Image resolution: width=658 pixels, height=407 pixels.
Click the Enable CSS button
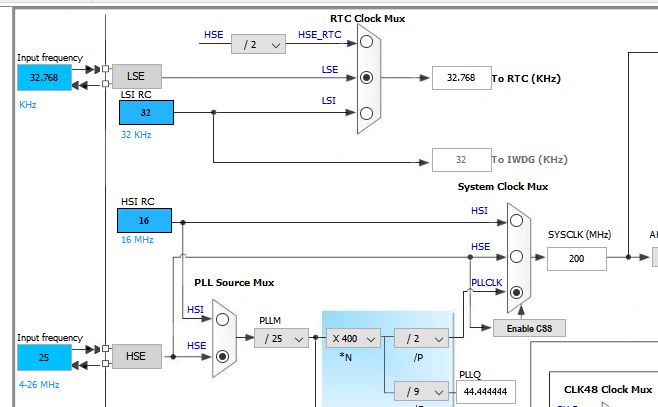coord(529,328)
